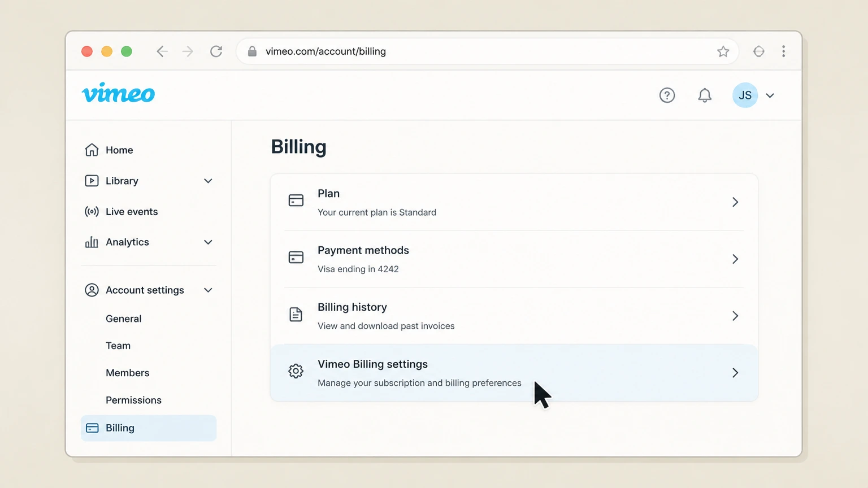The width and height of the screenshot is (868, 488).
Task: Focus the address bar showing vimeo.com/account/billing
Action: pyautogui.click(x=487, y=51)
